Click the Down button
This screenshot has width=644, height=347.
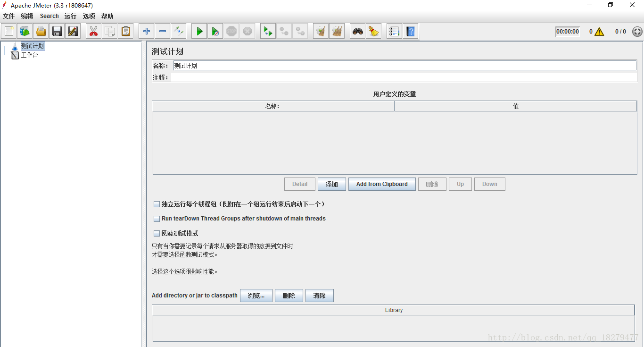(490, 184)
